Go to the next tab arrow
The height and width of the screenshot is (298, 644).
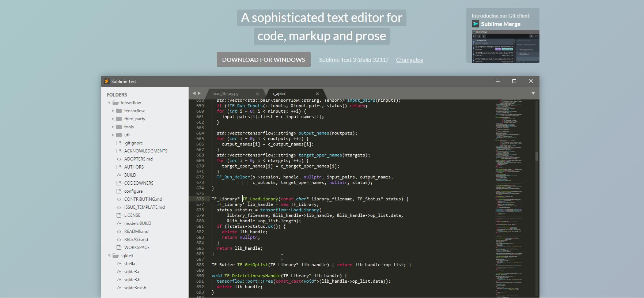pos(199,93)
